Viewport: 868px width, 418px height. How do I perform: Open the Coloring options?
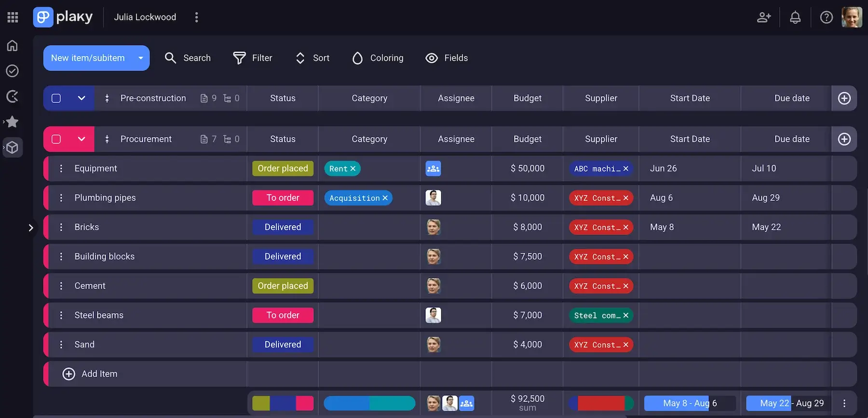[x=378, y=58]
